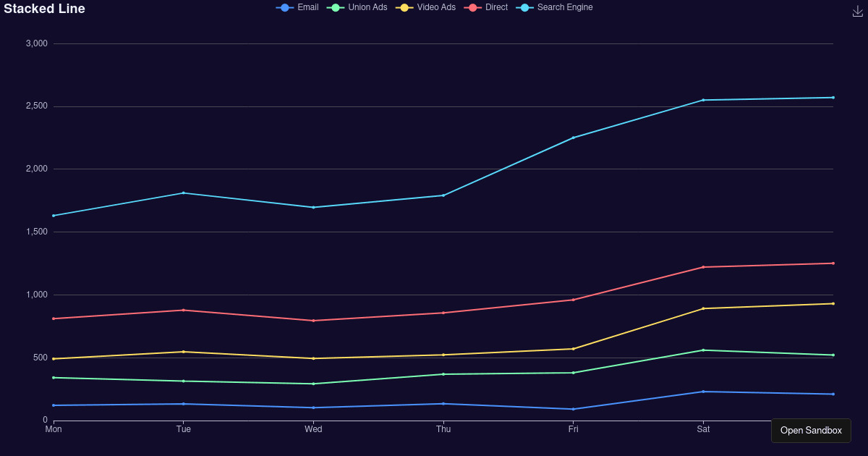
Task: Select the Thu label on the x-axis
Action: pos(443,429)
